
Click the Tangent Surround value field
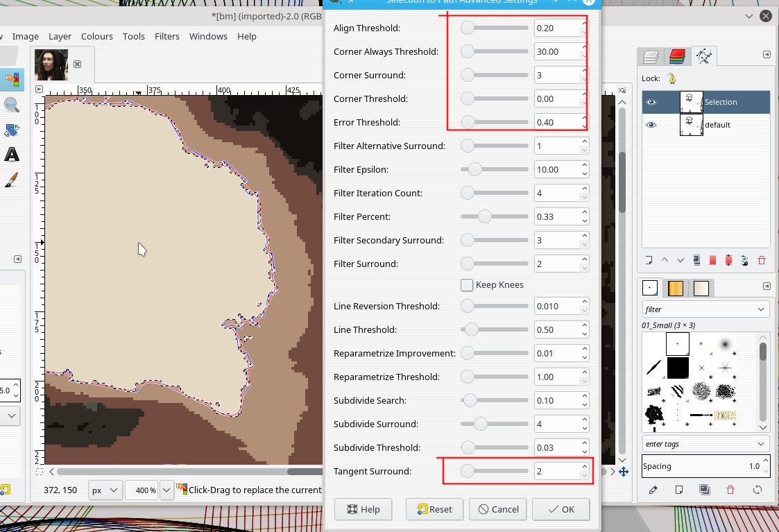click(556, 472)
